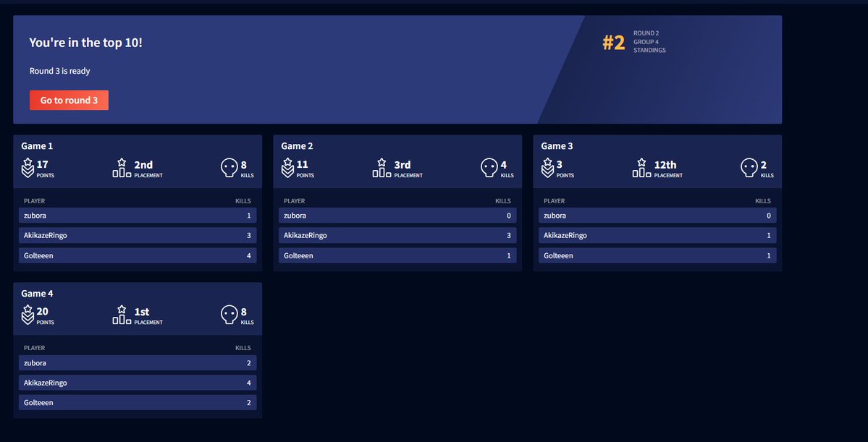Image resolution: width=868 pixels, height=442 pixels.
Task: Click 12th placement in Game 3
Action: [665, 165]
